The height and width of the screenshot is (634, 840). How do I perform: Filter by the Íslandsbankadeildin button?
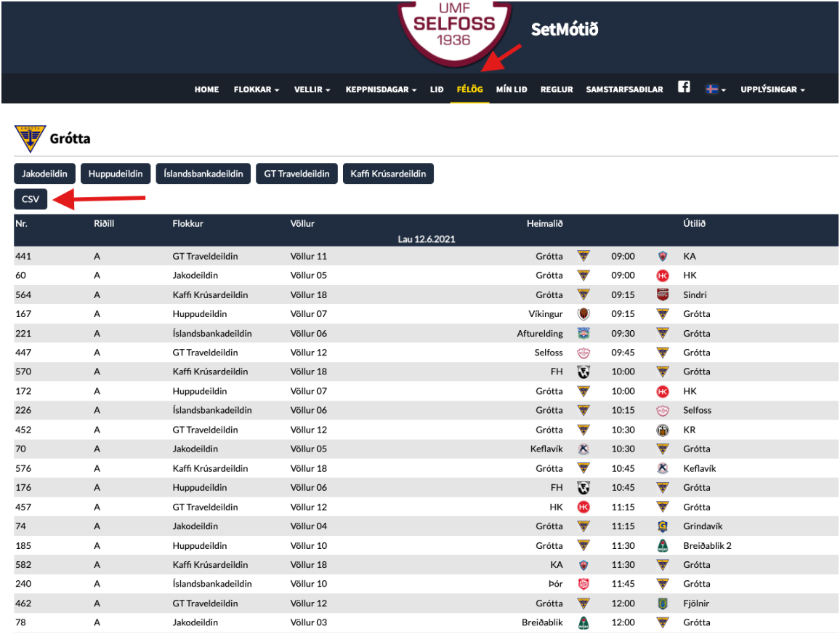[x=203, y=174]
